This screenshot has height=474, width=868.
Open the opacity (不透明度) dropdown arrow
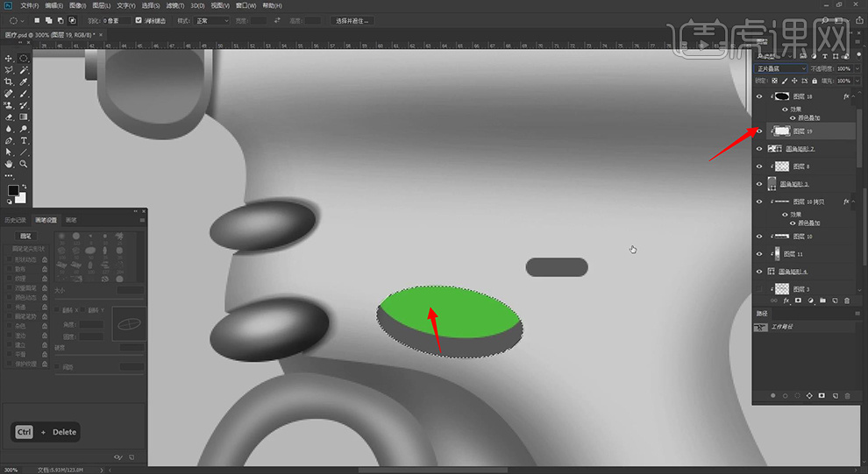tap(857, 68)
